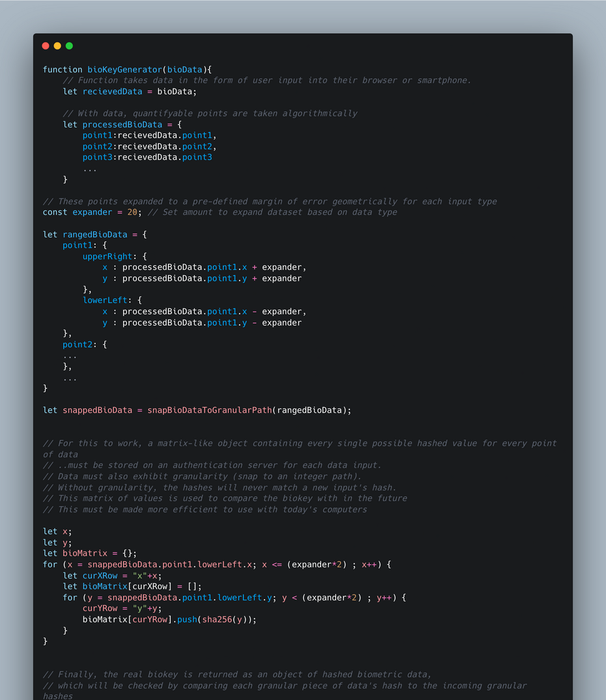The height and width of the screenshot is (700, 606).
Task: Click the bioKeyGenerator function name
Action: pyautogui.click(x=124, y=70)
